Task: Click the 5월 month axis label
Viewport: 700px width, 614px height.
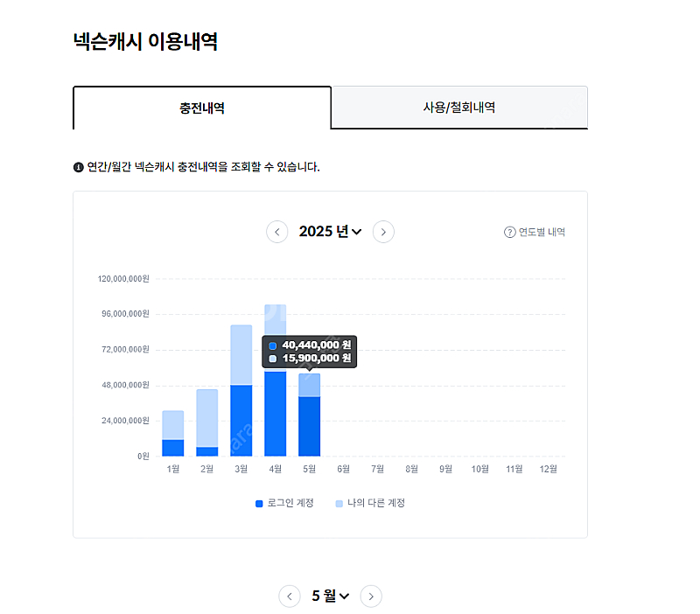Action: pyautogui.click(x=310, y=469)
